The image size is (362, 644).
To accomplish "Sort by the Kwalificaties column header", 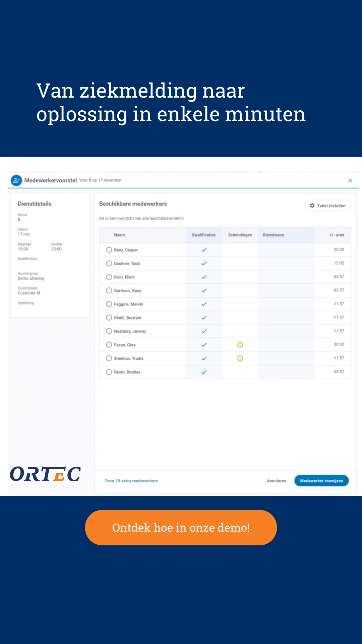I will click(x=204, y=235).
